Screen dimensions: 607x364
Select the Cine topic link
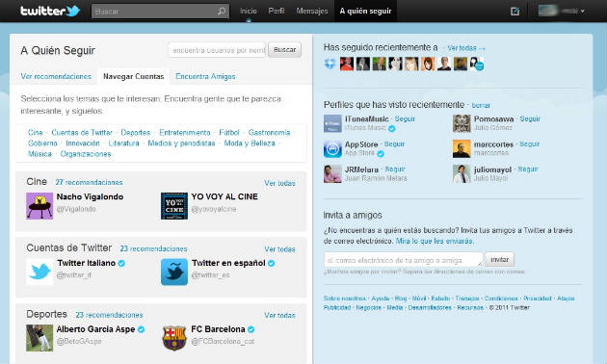[36, 132]
